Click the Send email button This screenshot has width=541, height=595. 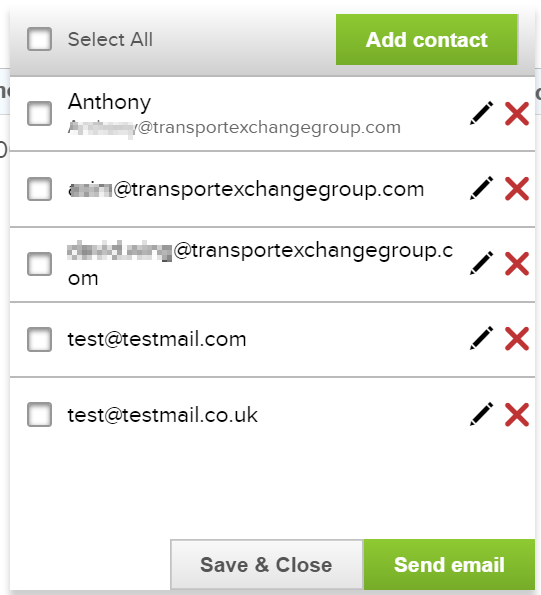449,565
